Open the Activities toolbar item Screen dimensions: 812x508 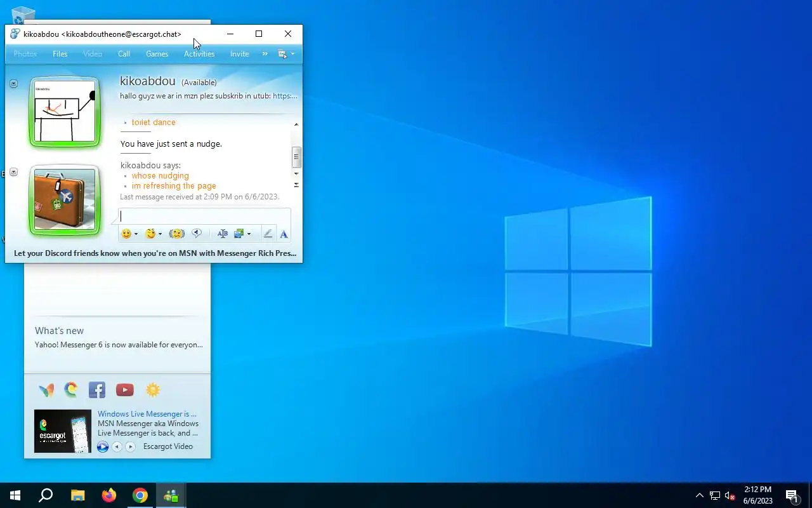coord(199,54)
